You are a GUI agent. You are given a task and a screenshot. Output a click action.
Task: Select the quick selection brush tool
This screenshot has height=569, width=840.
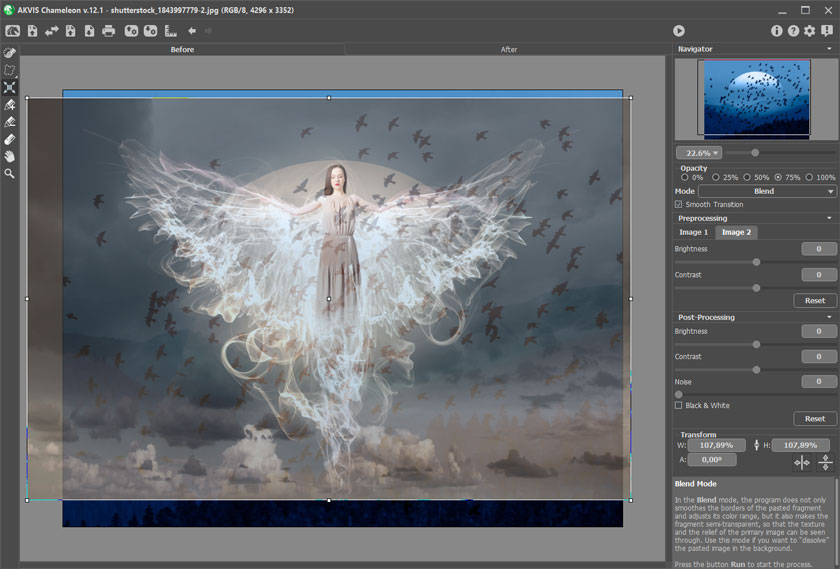click(10, 53)
